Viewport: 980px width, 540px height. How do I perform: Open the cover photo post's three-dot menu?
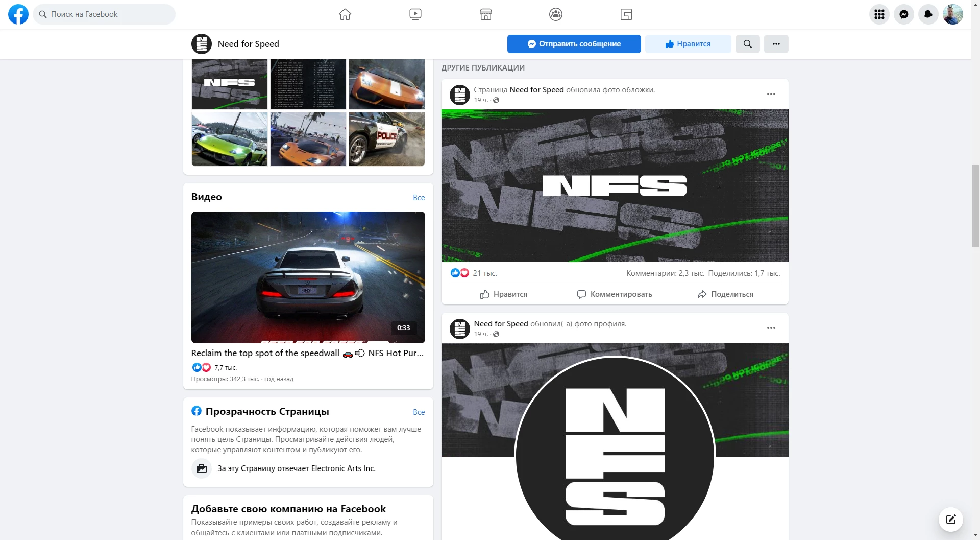(x=771, y=94)
